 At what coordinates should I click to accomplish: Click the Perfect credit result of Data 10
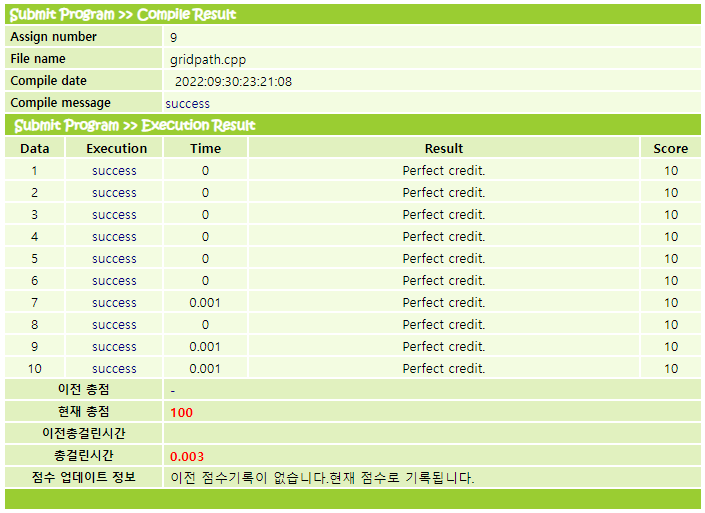444,369
